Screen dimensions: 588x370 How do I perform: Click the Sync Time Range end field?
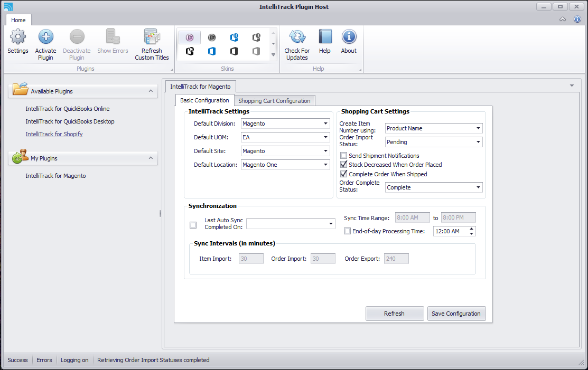(458, 217)
